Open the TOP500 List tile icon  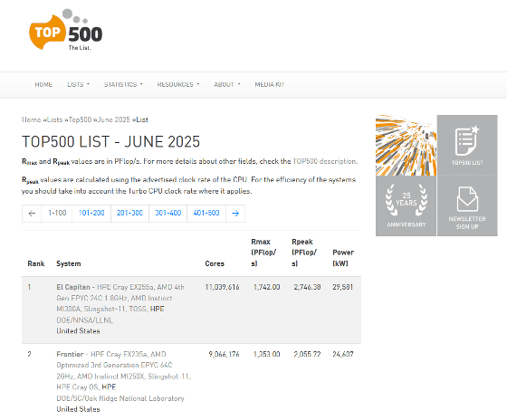(x=467, y=145)
